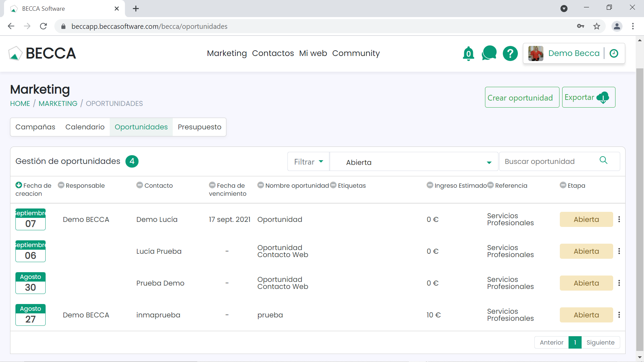Screen dimensions: 644x362
Task: Click the help question mark icon
Action: click(510, 54)
